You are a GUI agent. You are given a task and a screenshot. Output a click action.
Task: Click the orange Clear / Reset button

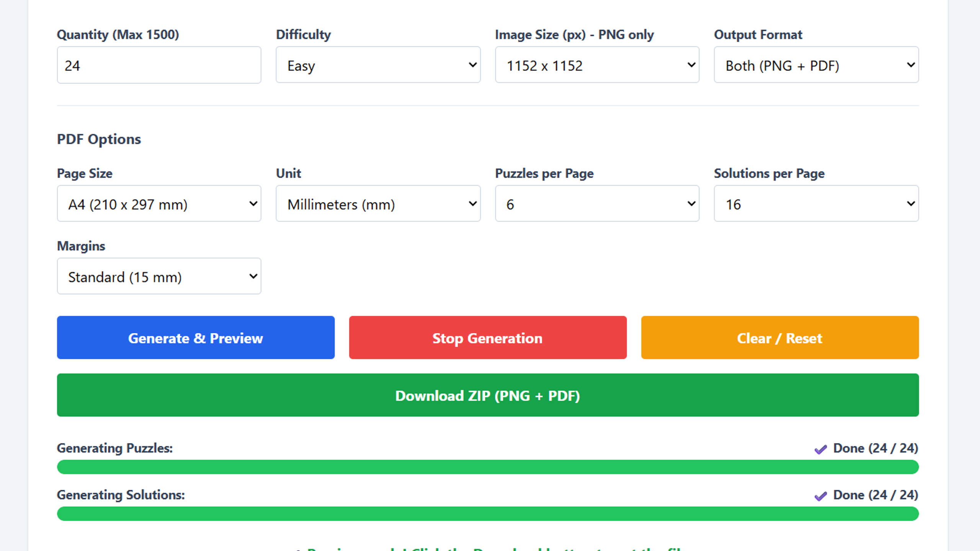pos(780,337)
